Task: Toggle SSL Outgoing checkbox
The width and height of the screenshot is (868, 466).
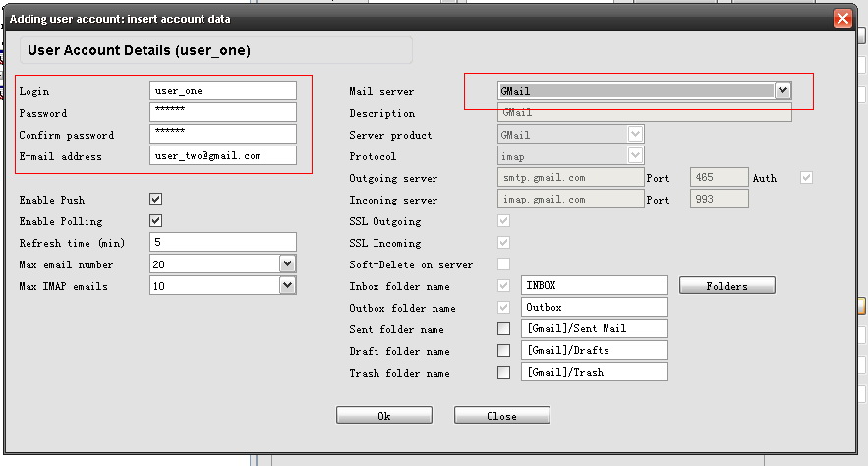Action: pos(503,221)
